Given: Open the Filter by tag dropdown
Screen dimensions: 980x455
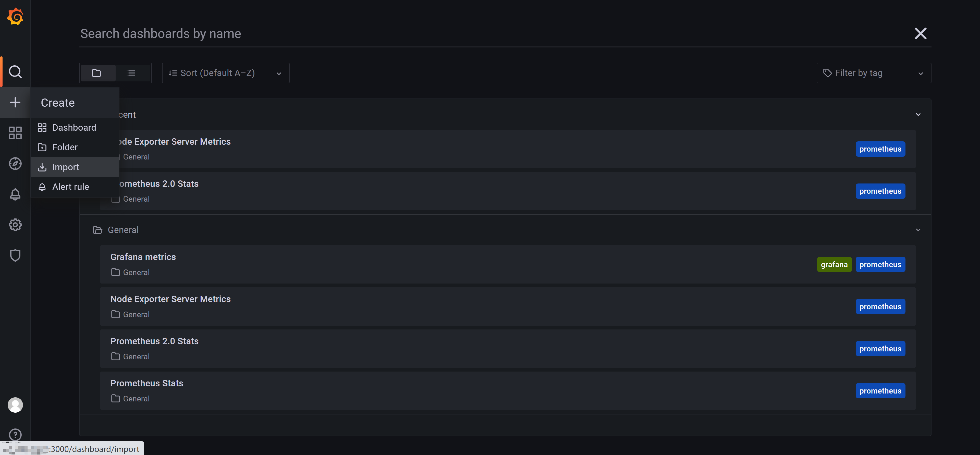Looking at the screenshot, I should [874, 73].
